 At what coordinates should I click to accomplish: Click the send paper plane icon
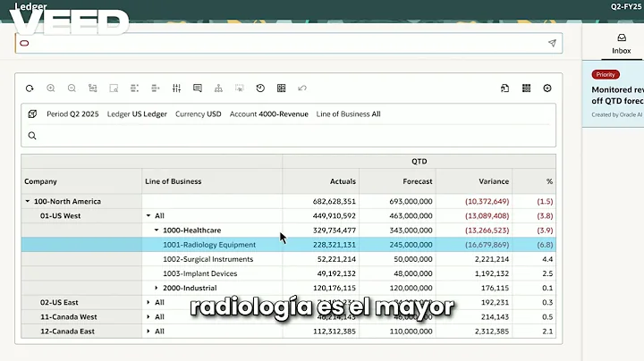point(552,43)
